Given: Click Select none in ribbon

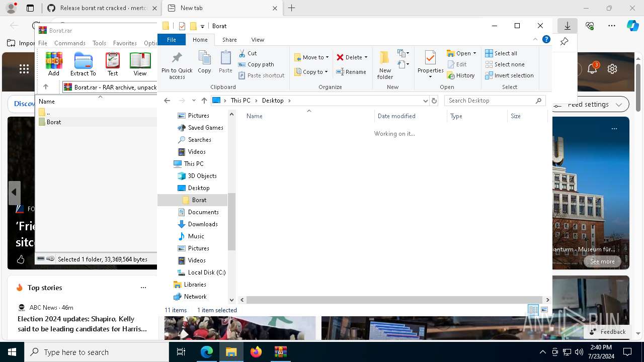Looking at the screenshot, I should (505, 64).
